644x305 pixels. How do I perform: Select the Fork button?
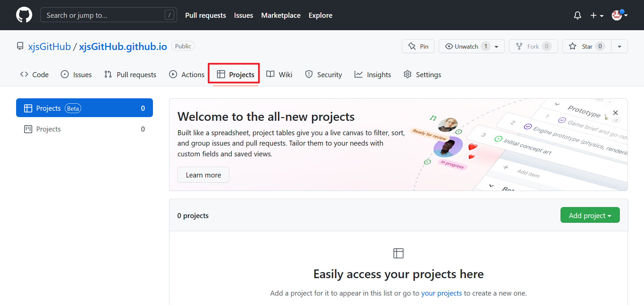[x=533, y=46]
